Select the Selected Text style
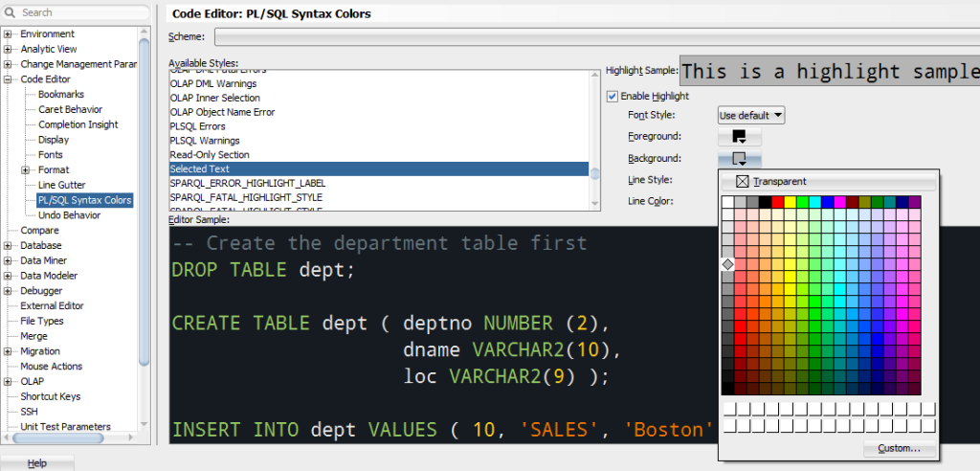The image size is (980, 471). (x=379, y=168)
